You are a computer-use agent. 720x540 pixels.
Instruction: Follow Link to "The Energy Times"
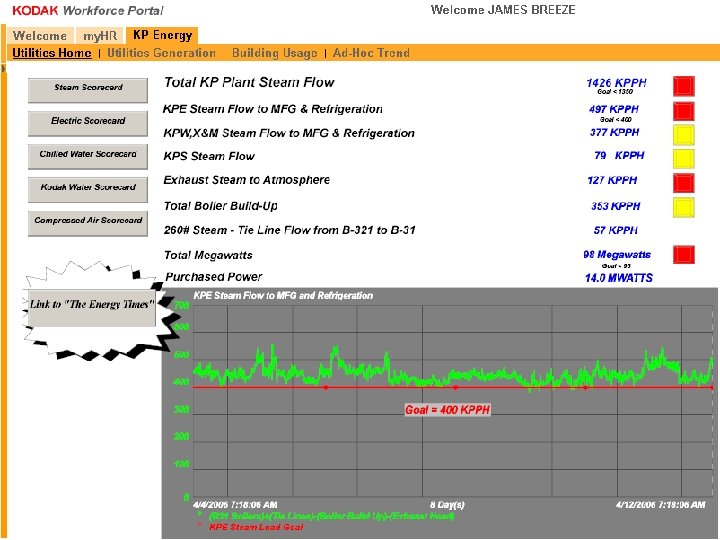click(x=91, y=308)
